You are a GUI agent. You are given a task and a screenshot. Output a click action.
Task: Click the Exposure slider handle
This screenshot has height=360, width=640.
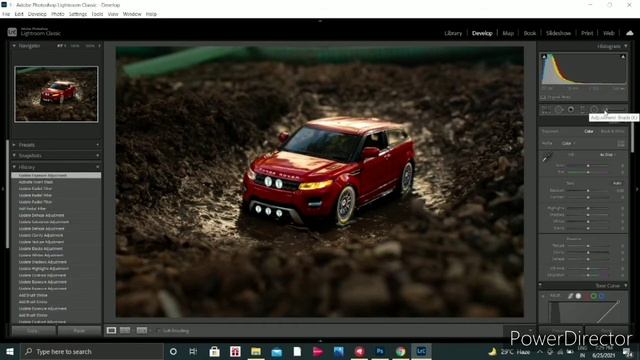[588, 191]
